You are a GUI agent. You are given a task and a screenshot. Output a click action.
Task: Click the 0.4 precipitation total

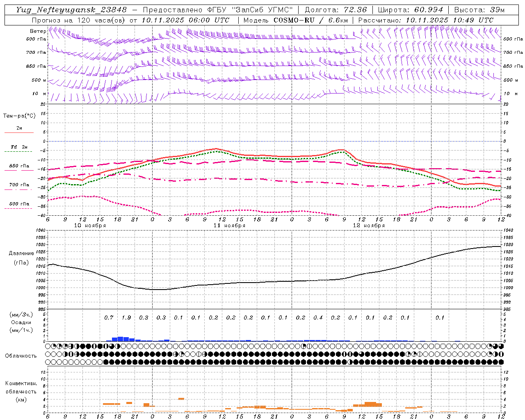(x=318, y=318)
